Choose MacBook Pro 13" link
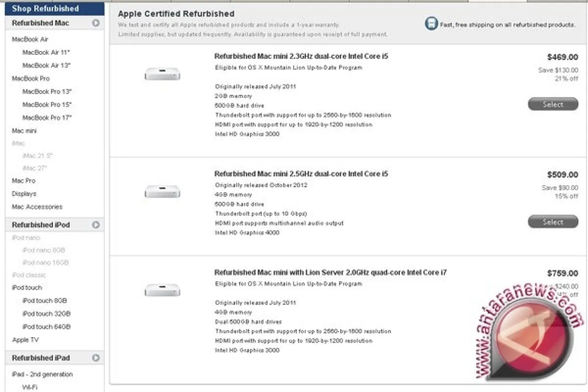This screenshot has height=392, width=588. click(x=47, y=92)
